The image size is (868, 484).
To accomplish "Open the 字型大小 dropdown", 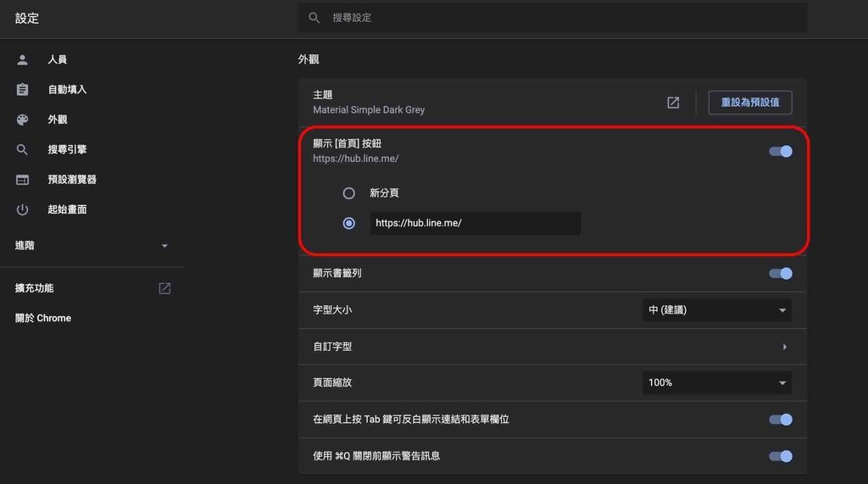I will click(x=717, y=310).
